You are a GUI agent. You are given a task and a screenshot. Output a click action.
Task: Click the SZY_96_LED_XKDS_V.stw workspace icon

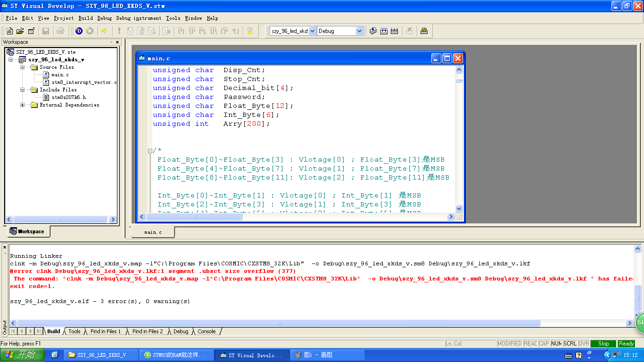[x=10, y=52]
